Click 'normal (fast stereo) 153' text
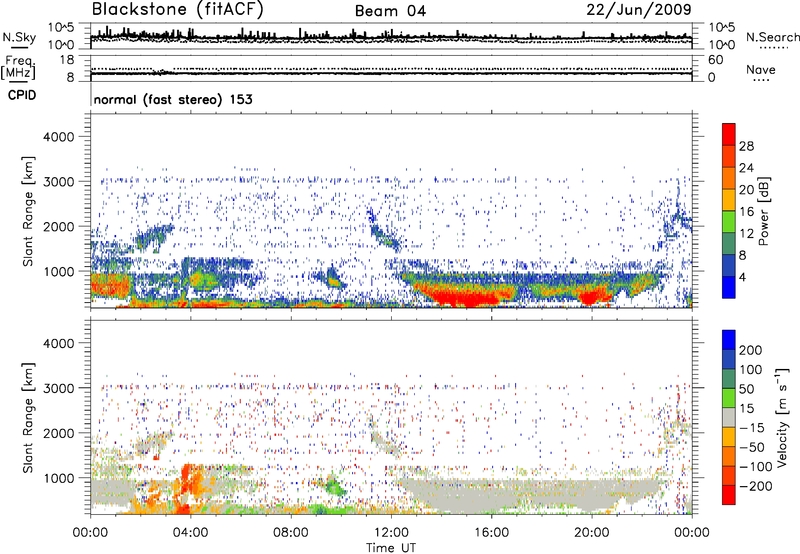Image resolution: width=800 pixels, height=554 pixels. coord(173,99)
